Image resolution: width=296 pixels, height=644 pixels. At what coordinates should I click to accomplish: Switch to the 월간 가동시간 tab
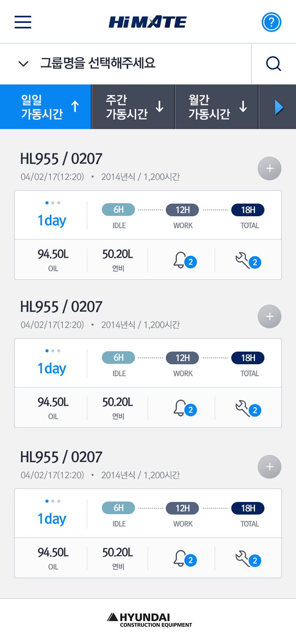(217, 107)
